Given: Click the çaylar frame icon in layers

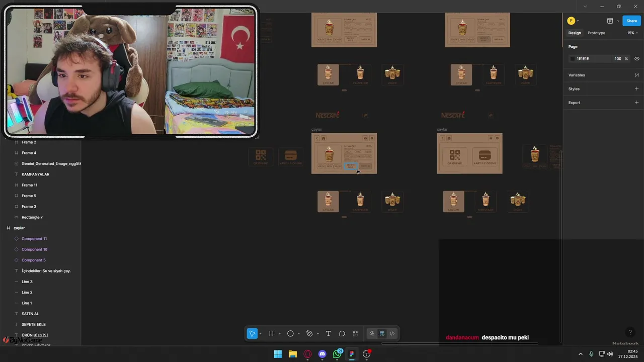Looking at the screenshot, I should pyautogui.click(x=8, y=228).
